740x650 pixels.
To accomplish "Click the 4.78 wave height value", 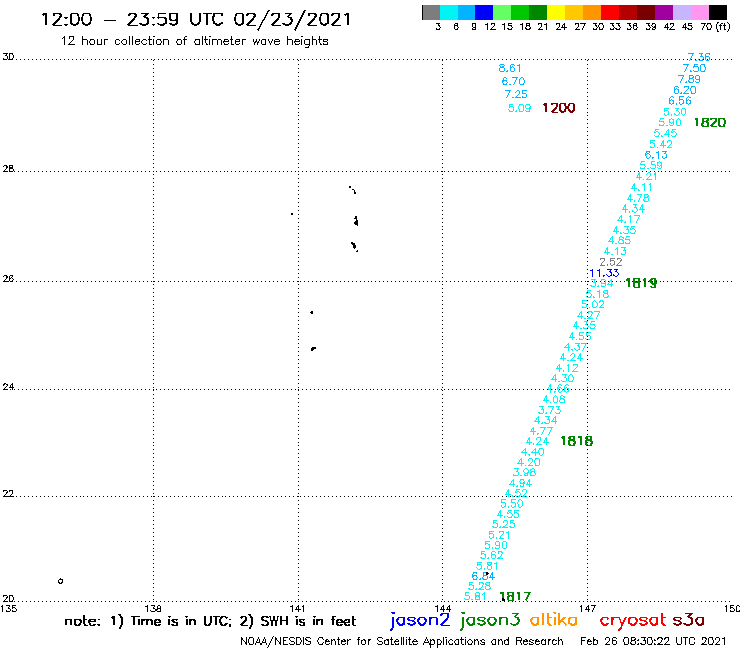I will pos(638,198).
